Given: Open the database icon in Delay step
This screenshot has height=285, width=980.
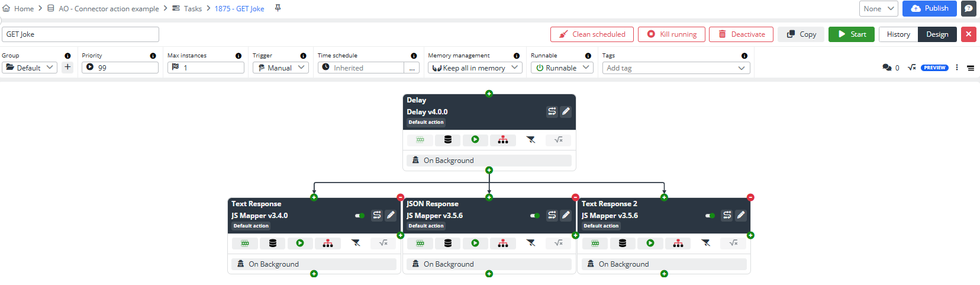Looking at the screenshot, I should (x=448, y=140).
